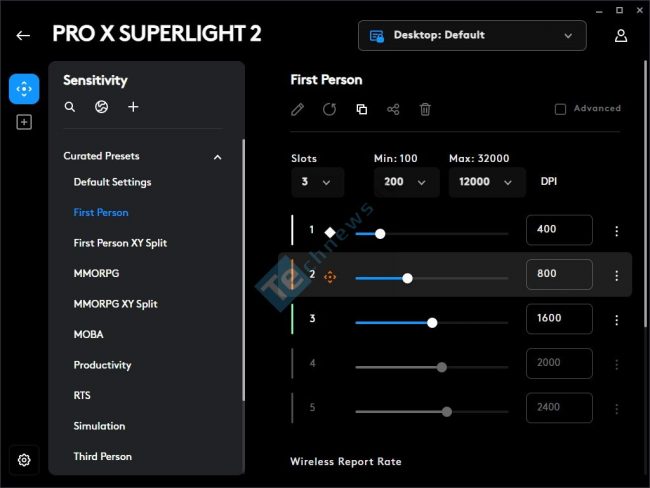This screenshot has width=650, height=488.
Task: Choose the RTS preset
Action: pos(82,395)
